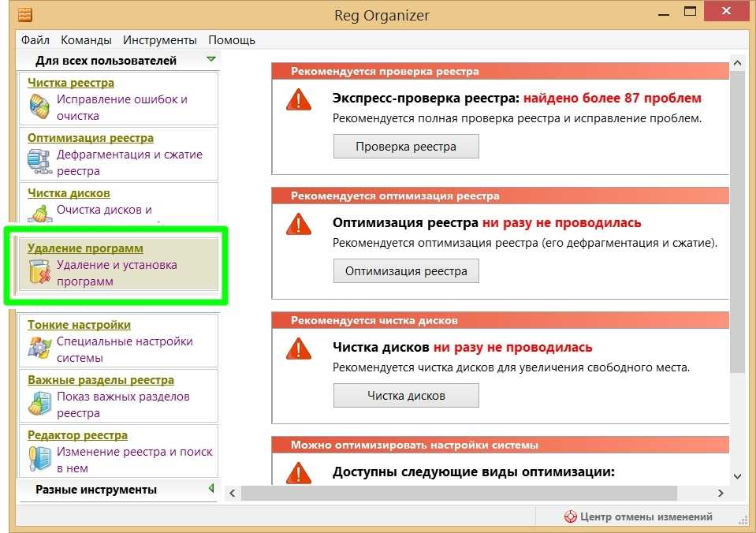Click the fine tweaks settings icon
Image resolution: width=756 pixels, height=533 pixels.
click(39, 348)
